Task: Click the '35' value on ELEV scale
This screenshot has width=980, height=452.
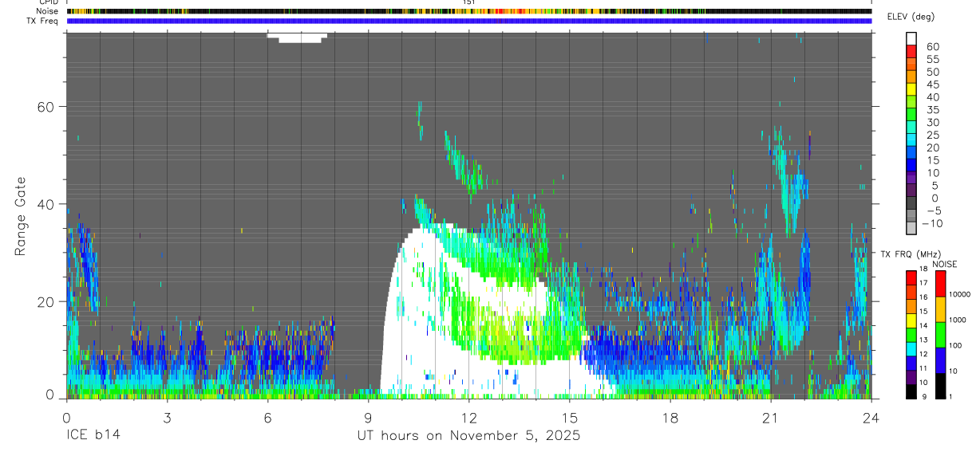Action: pos(932,110)
